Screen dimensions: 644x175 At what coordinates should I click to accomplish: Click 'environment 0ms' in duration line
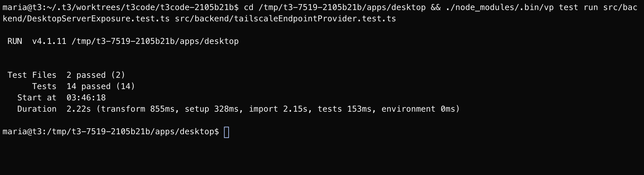[x=418, y=109]
